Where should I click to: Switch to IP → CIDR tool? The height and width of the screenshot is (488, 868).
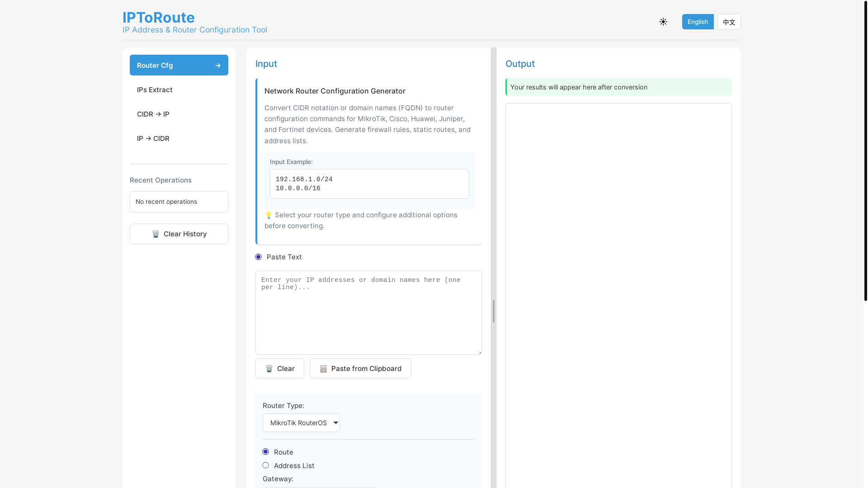(179, 139)
